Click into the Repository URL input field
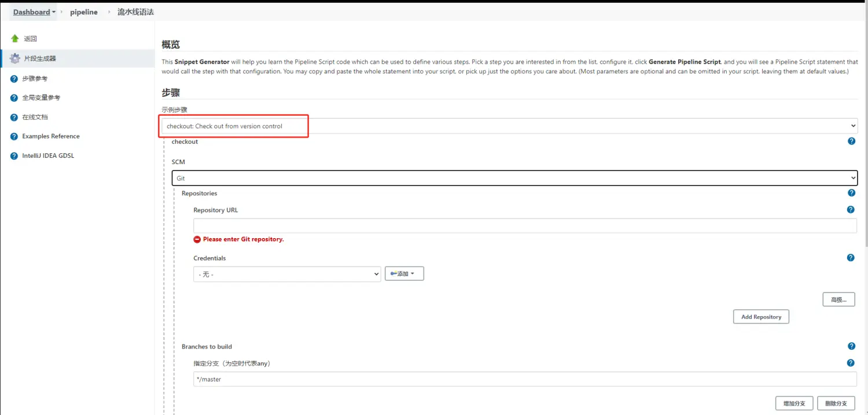The height and width of the screenshot is (415, 868). 524,225
